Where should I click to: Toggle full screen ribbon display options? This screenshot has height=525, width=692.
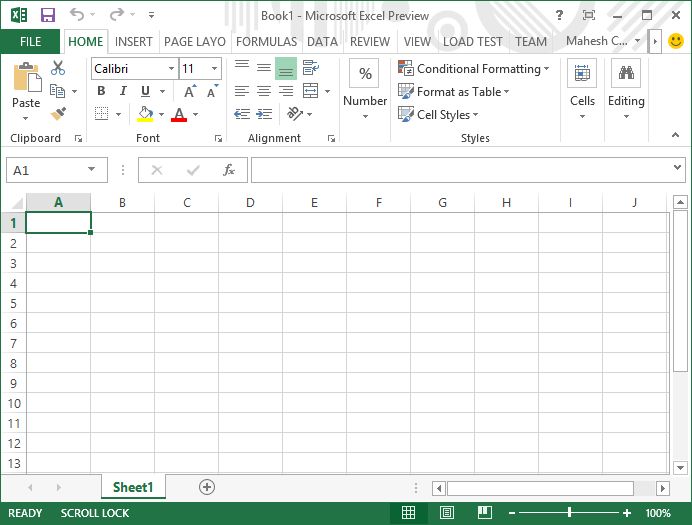point(589,15)
